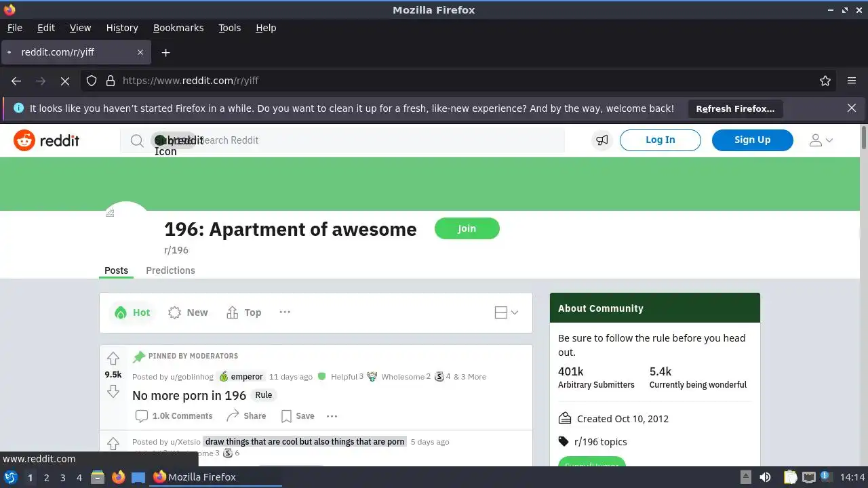The width and height of the screenshot is (868, 488).
Task: Share the pinned post
Action: click(x=246, y=416)
